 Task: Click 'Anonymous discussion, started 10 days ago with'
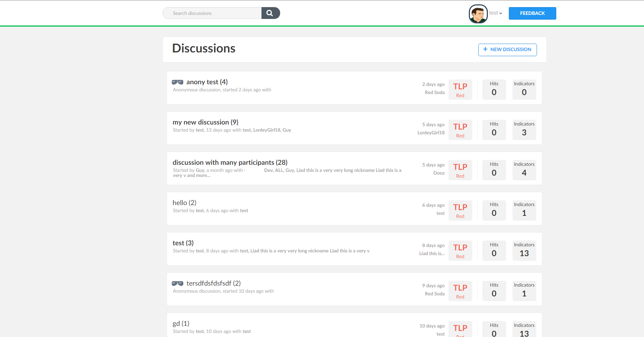coord(223,291)
